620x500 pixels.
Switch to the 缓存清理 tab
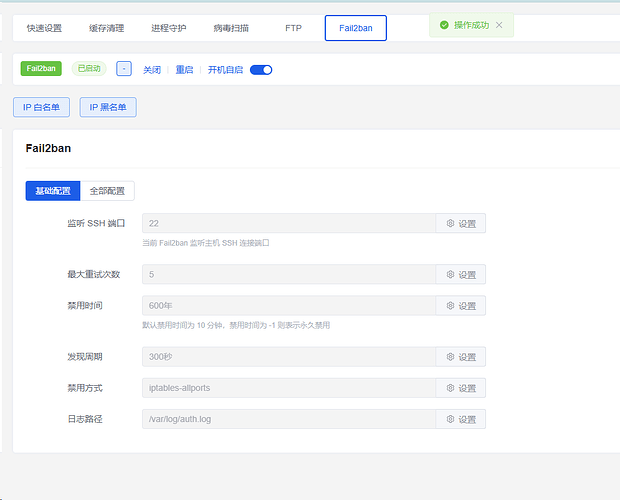click(106, 28)
